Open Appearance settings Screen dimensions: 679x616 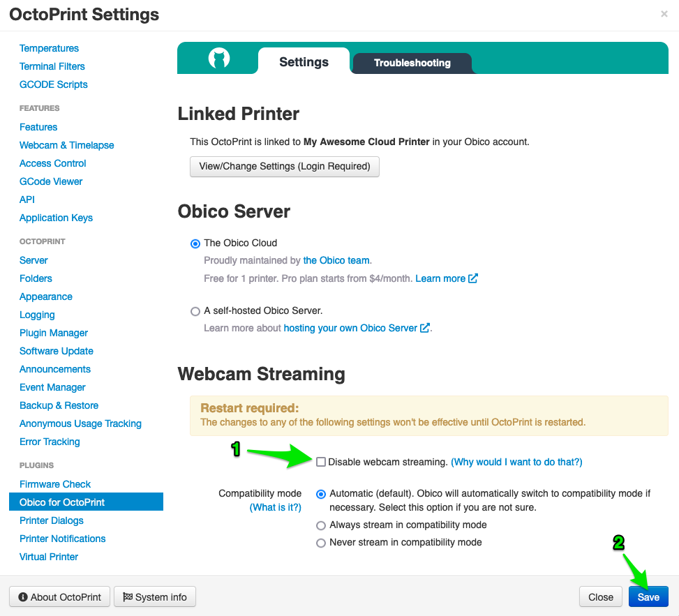pyautogui.click(x=46, y=296)
